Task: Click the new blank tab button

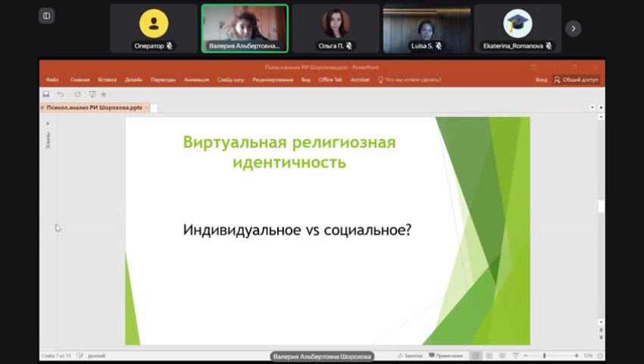Action: point(154,108)
